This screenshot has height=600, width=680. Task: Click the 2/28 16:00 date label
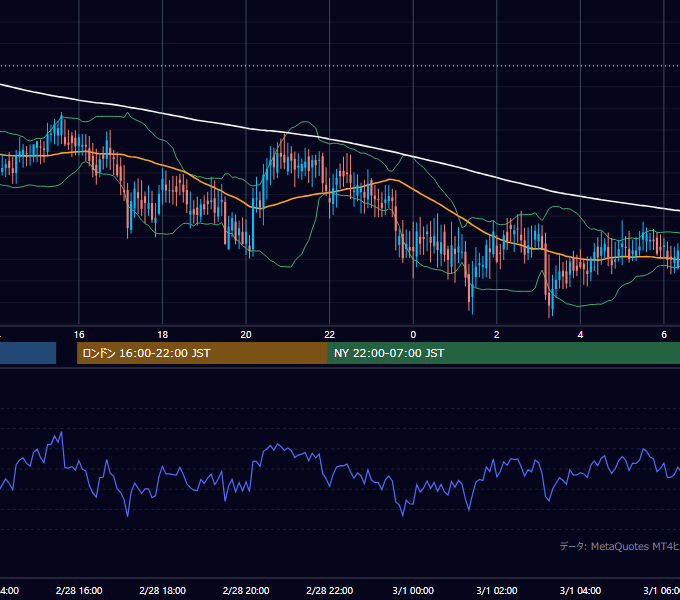pyautogui.click(x=79, y=590)
